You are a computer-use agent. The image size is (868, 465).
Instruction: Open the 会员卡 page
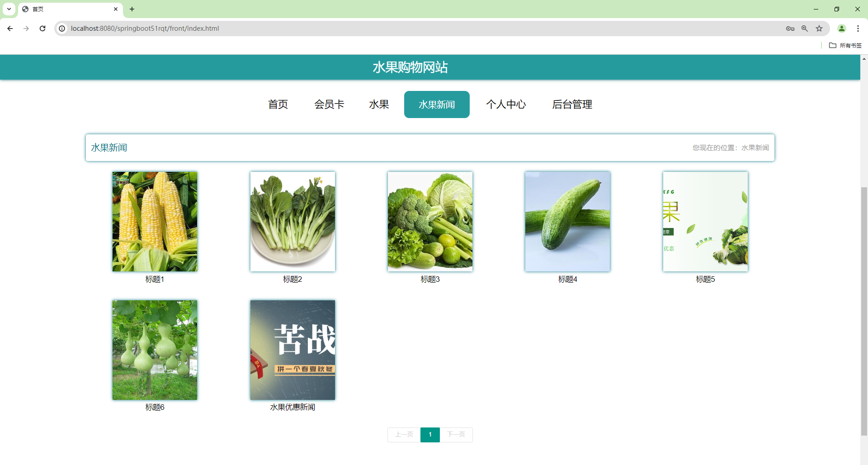click(330, 104)
